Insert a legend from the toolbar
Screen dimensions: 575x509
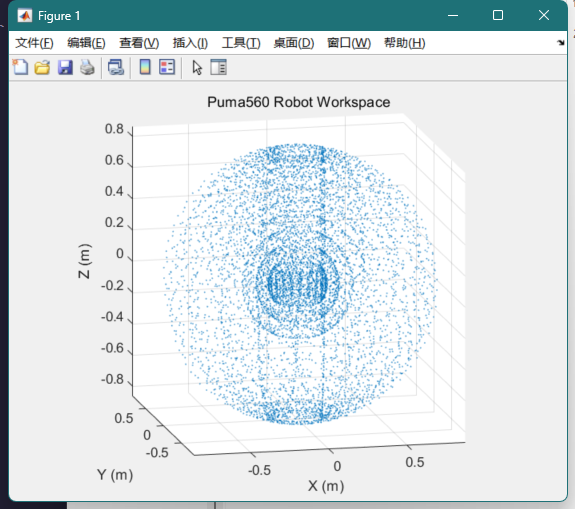[167, 67]
